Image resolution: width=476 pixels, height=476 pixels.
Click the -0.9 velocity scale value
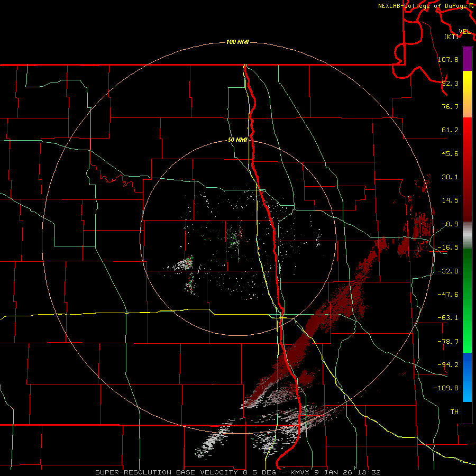point(450,224)
